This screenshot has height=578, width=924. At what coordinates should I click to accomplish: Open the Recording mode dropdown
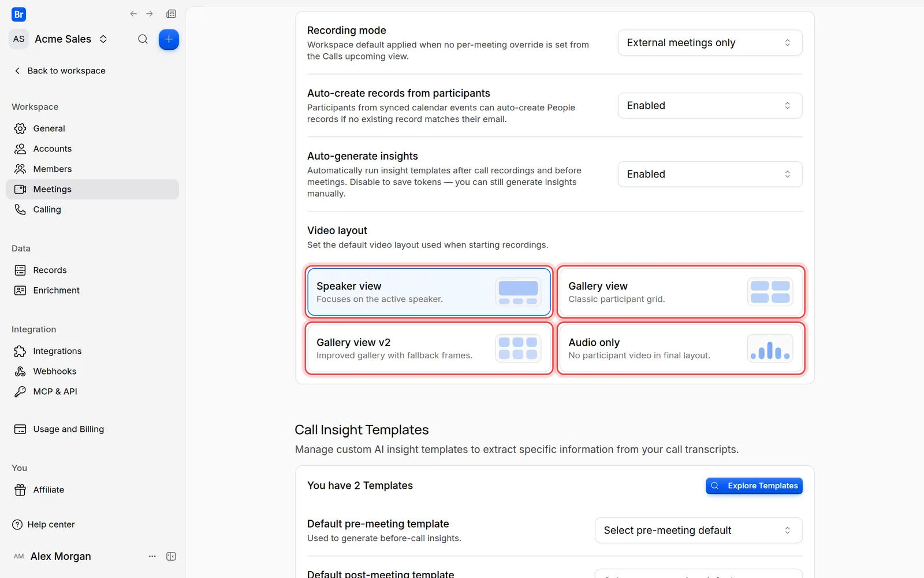(x=710, y=43)
